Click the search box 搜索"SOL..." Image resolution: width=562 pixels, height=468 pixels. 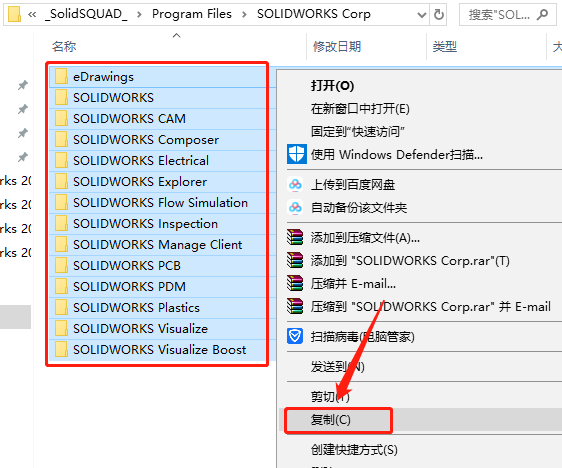tap(508, 15)
